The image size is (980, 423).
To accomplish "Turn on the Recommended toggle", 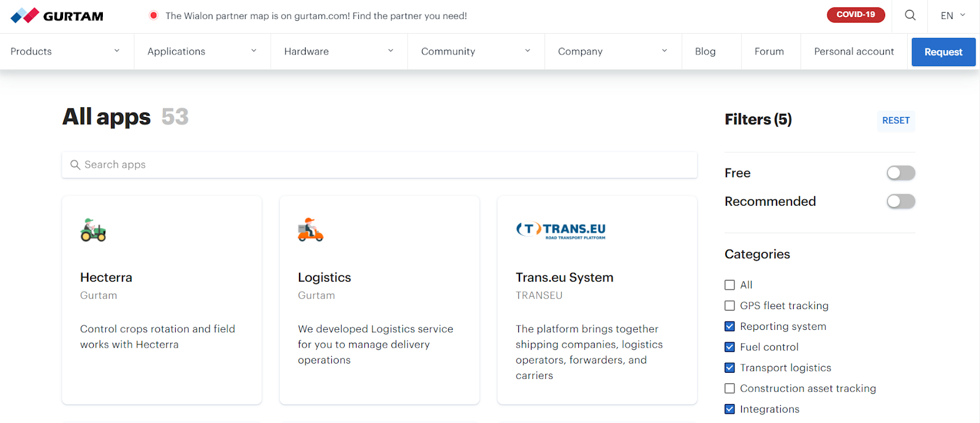I will [x=900, y=201].
